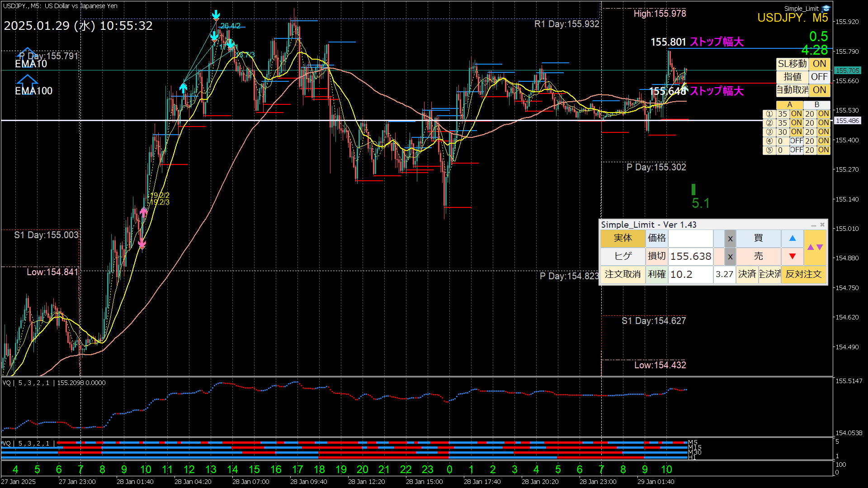The height and width of the screenshot is (488, 868).
Task: Click the x next to 損切 value
Action: point(730,257)
